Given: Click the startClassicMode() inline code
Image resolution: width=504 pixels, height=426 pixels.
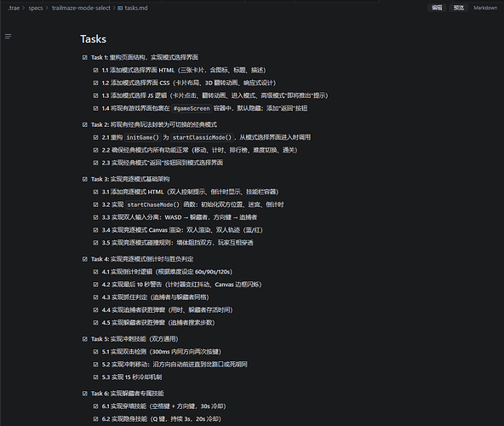Looking at the screenshot, I should point(202,138).
